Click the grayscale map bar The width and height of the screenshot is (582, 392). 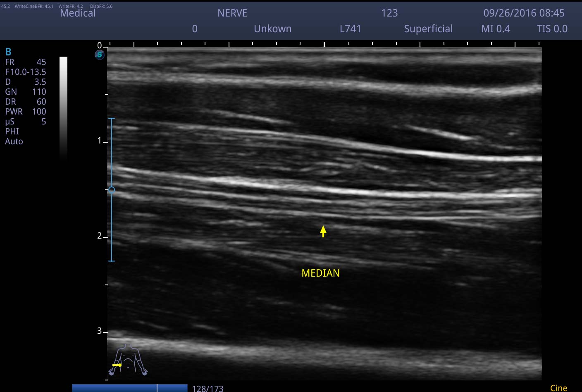tap(63, 108)
